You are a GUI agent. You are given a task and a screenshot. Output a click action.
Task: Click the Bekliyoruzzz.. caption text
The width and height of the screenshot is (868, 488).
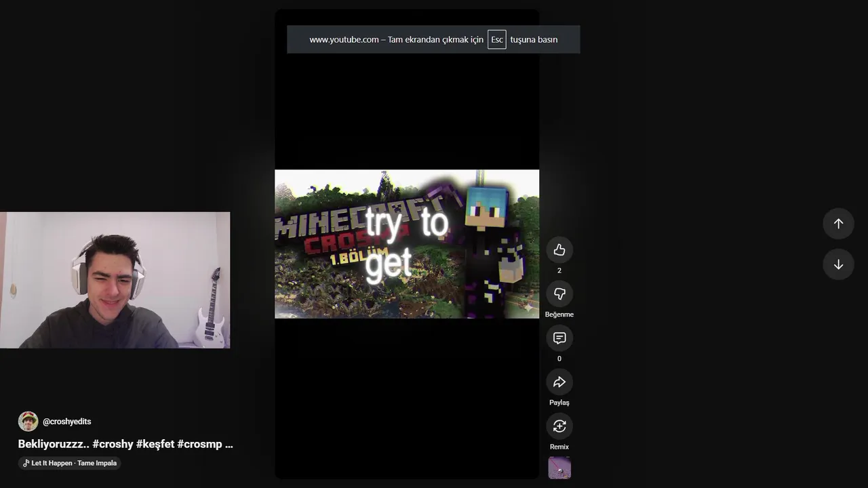click(54, 444)
